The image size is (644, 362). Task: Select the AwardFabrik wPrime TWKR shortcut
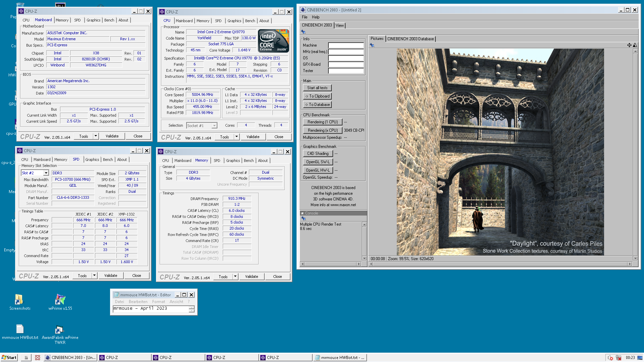pos(60,334)
